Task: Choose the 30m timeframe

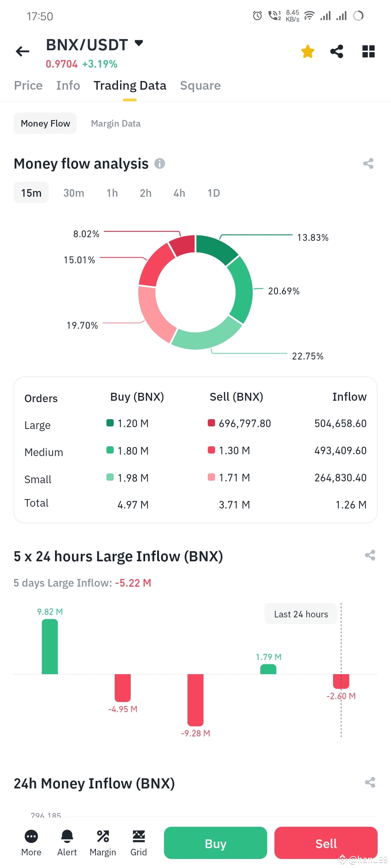Action: [74, 193]
